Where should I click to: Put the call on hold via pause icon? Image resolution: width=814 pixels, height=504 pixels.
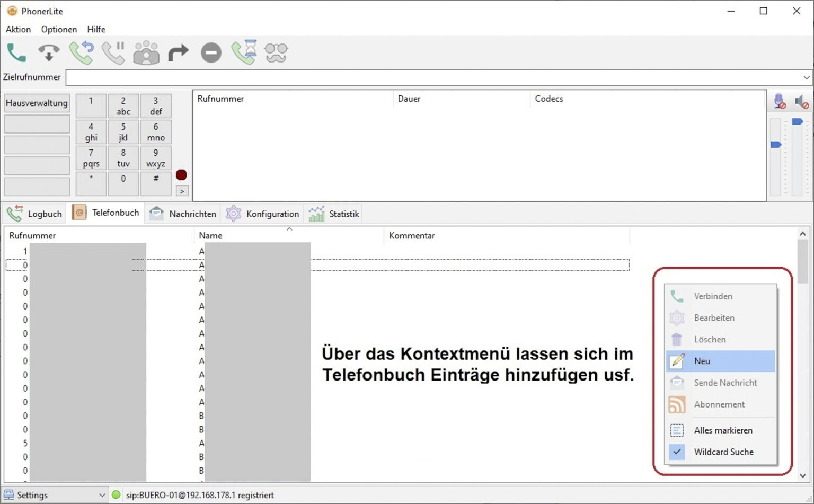pyautogui.click(x=113, y=51)
